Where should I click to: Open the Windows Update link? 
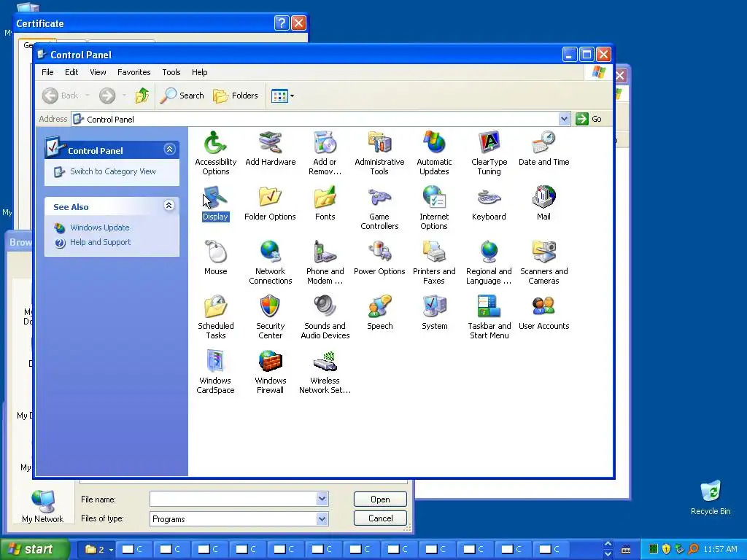pos(99,227)
